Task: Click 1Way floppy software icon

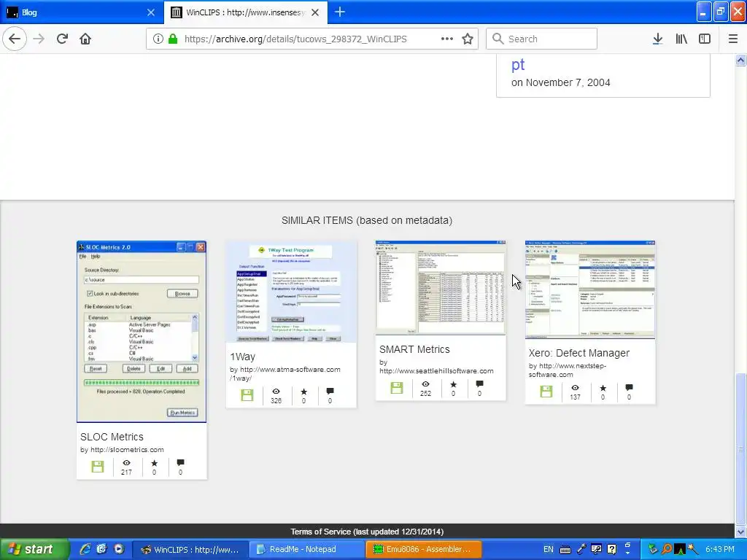Action: click(x=247, y=395)
